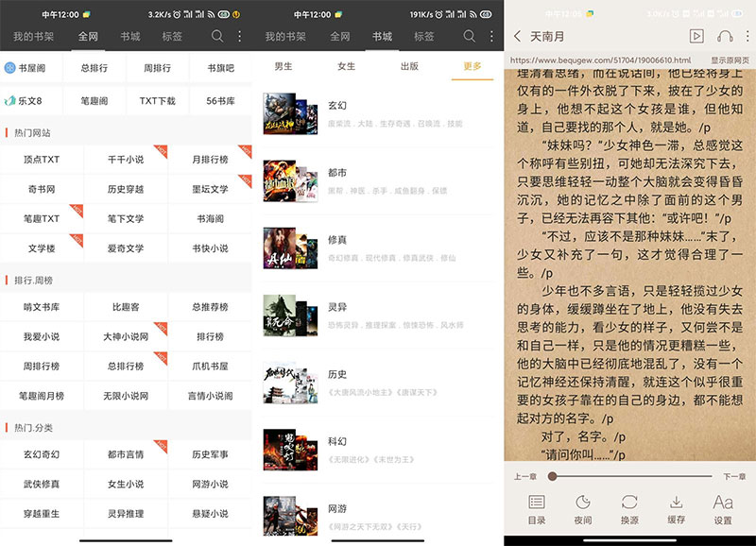This screenshot has height=546, width=756.
Task: Open the 文学楼 site link
Action: tap(42, 248)
